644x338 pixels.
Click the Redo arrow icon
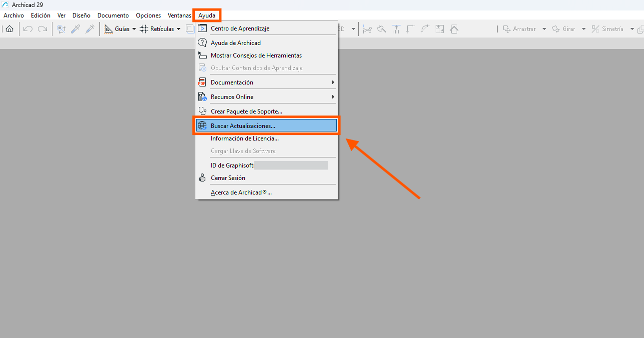pos(43,29)
